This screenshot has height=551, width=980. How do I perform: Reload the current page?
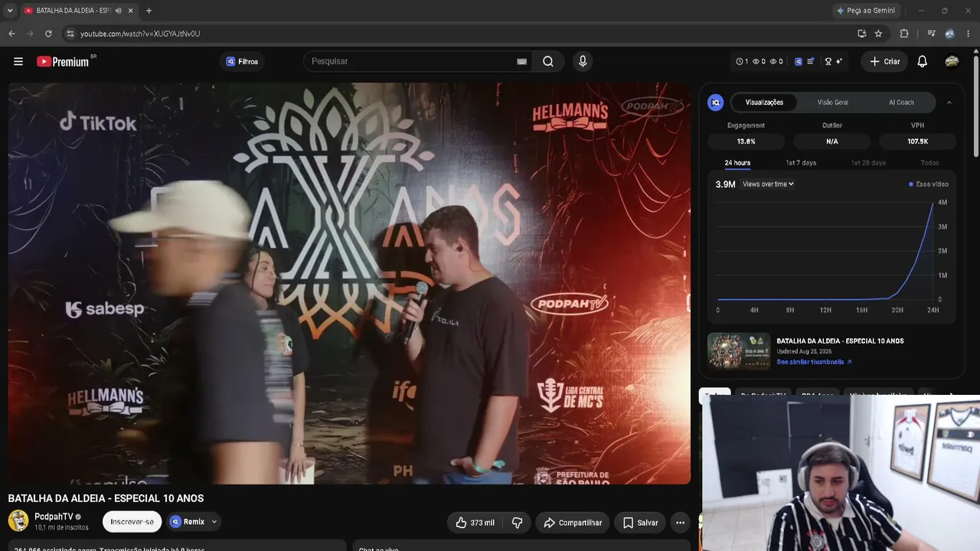[48, 34]
